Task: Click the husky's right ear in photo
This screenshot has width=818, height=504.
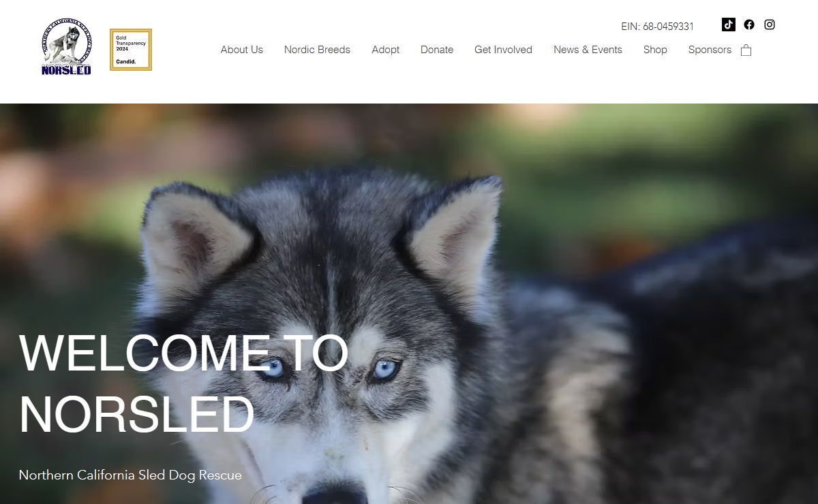Action: (454, 230)
